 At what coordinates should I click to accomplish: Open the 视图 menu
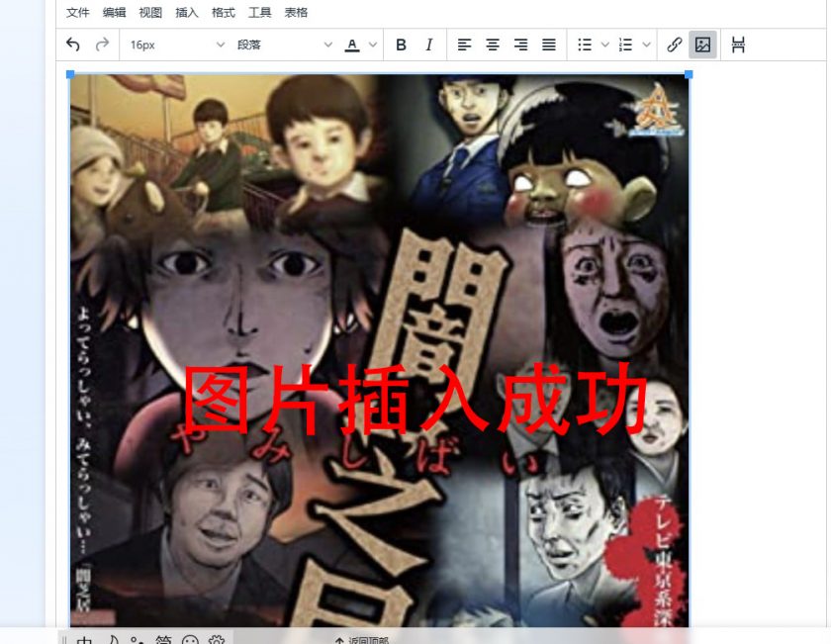(x=150, y=13)
